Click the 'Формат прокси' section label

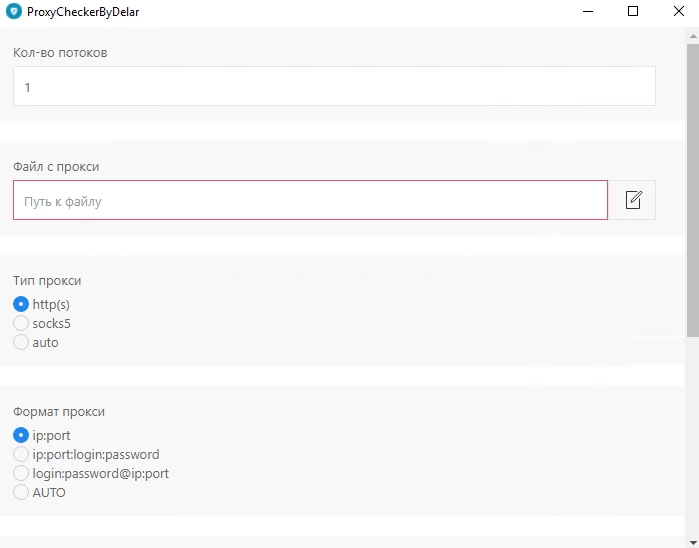[x=59, y=412]
